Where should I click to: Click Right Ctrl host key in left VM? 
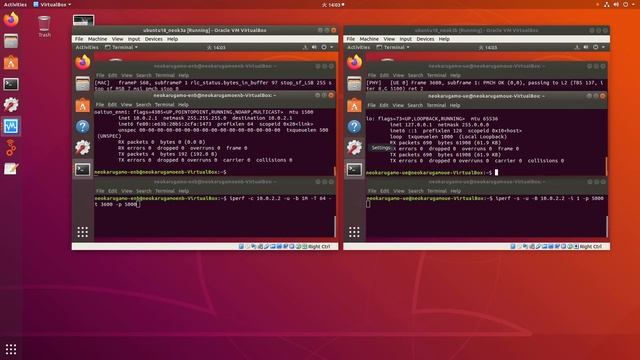(319, 247)
